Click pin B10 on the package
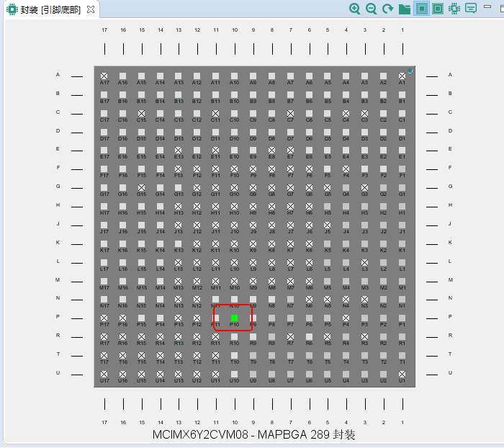Screen dimensions: 504x448 click(x=234, y=94)
